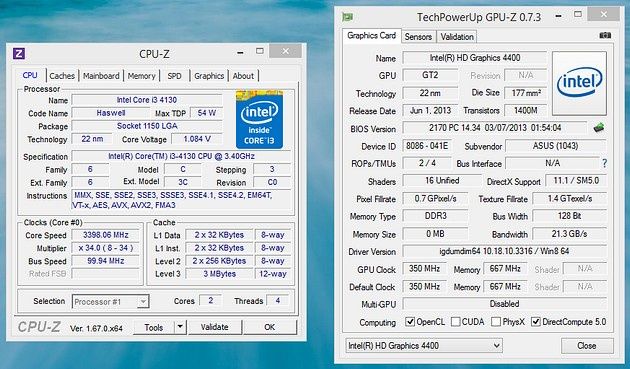The height and width of the screenshot is (369, 630).
Task: Switch to the Mainboard tab
Action: coord(101,76)
